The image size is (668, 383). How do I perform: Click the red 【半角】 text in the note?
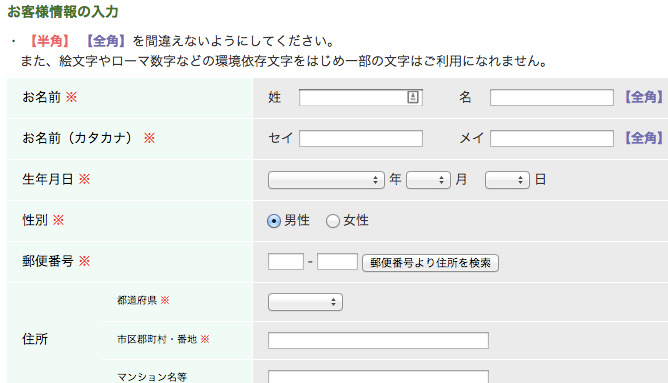coord(49,41)
